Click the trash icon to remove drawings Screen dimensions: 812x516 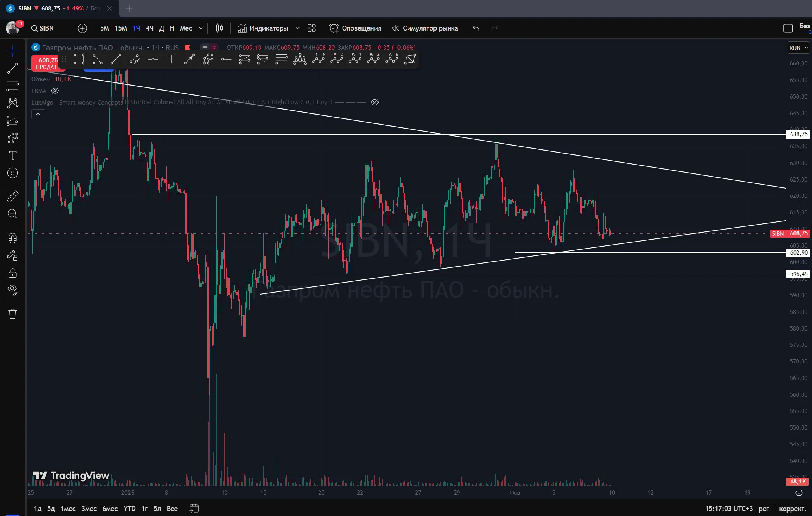click(12, 314)
